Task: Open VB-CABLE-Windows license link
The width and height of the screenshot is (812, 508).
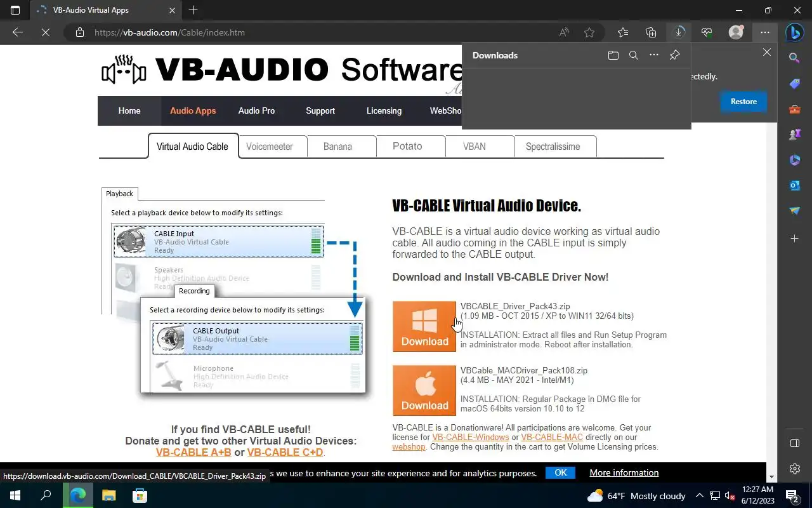Action: click(x=471, y=437)
